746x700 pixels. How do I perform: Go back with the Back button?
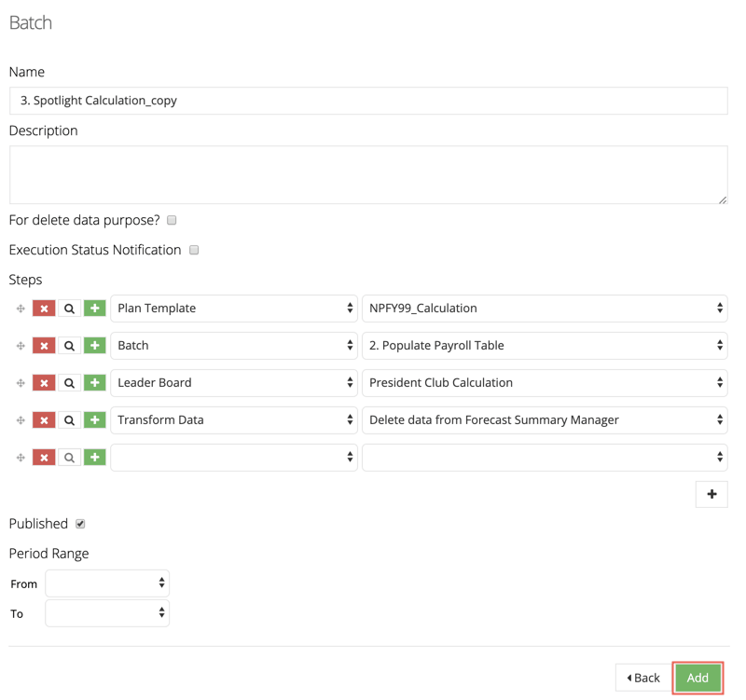pyautogui.click(x=643, y=678)
